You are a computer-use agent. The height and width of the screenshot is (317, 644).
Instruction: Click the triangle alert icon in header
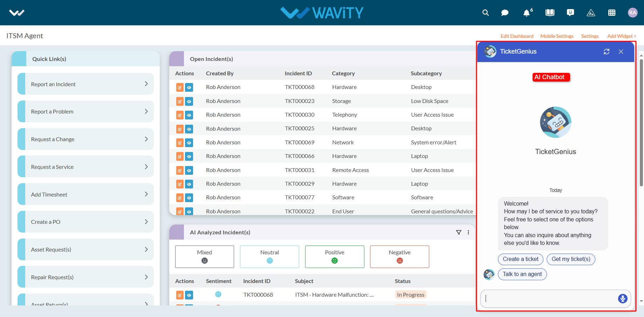coord(591,13)
